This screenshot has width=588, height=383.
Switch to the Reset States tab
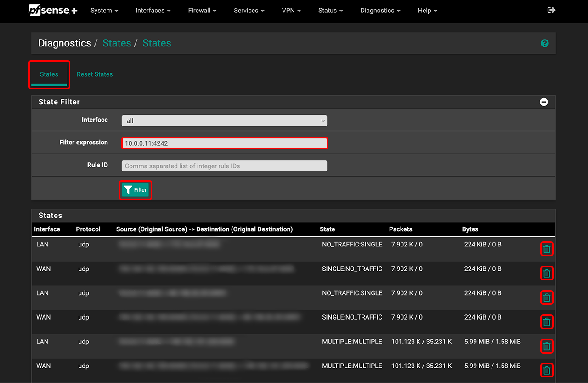pyautogui.click(x=95, y=74)
